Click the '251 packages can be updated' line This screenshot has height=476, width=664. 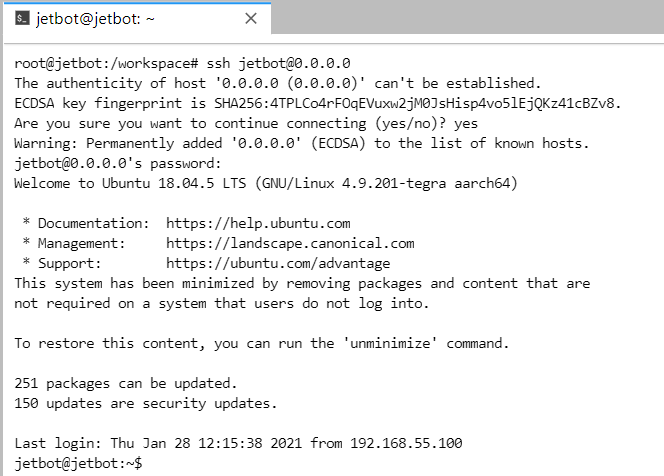point(125,383)
